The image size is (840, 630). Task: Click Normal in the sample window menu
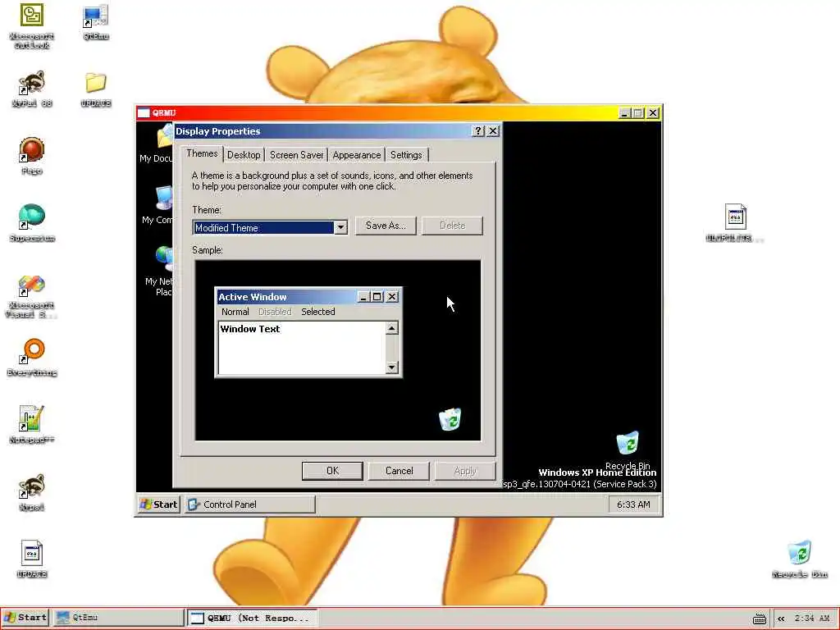pyautogui.click(x=235, y=312)
